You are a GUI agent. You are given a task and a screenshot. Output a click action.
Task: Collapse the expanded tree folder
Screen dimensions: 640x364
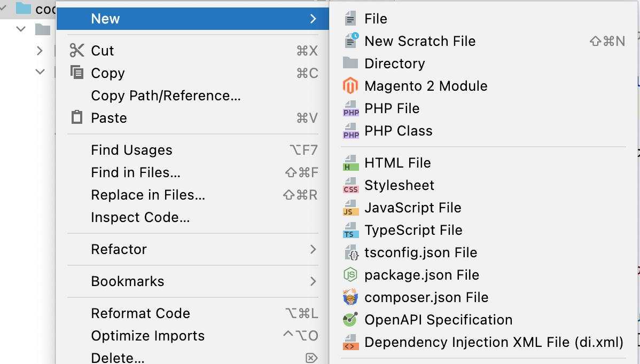pos(20,29)
